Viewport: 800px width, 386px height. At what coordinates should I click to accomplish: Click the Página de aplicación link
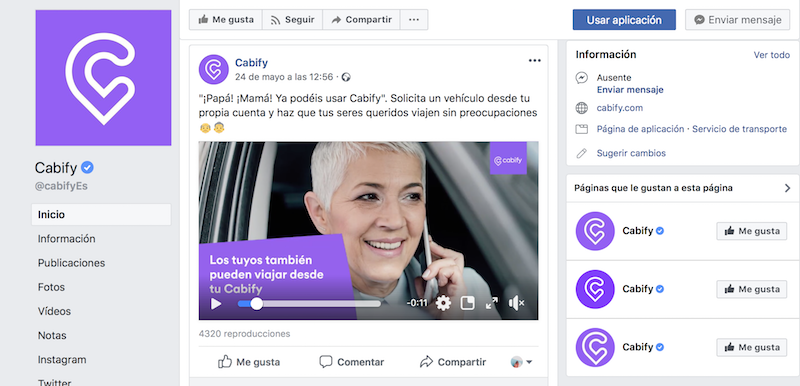(x=640, y=129)
